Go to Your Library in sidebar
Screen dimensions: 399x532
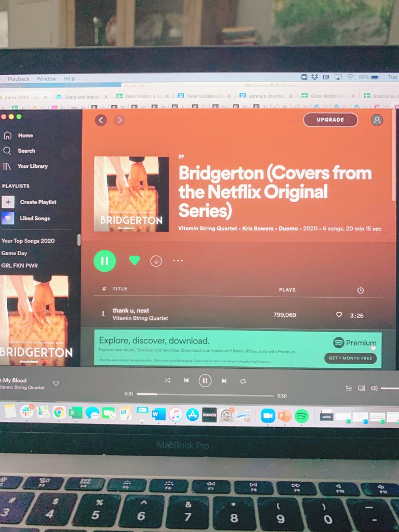coord(32,166)
